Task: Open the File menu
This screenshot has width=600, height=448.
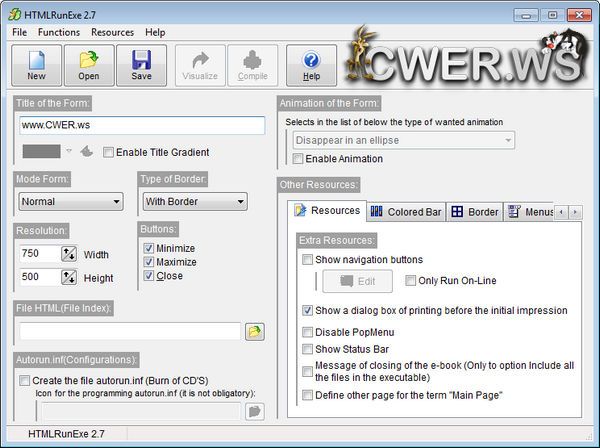Action: 20,33
